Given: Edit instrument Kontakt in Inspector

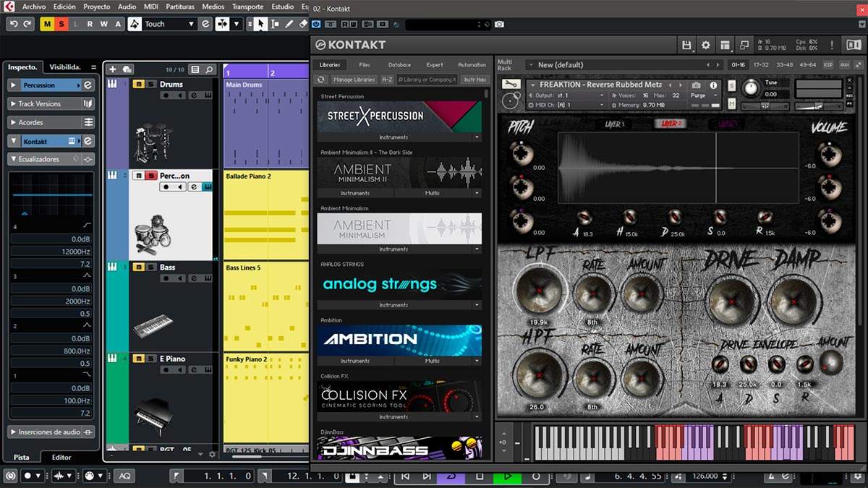Looking at the screenshot, I should point(88,141).
